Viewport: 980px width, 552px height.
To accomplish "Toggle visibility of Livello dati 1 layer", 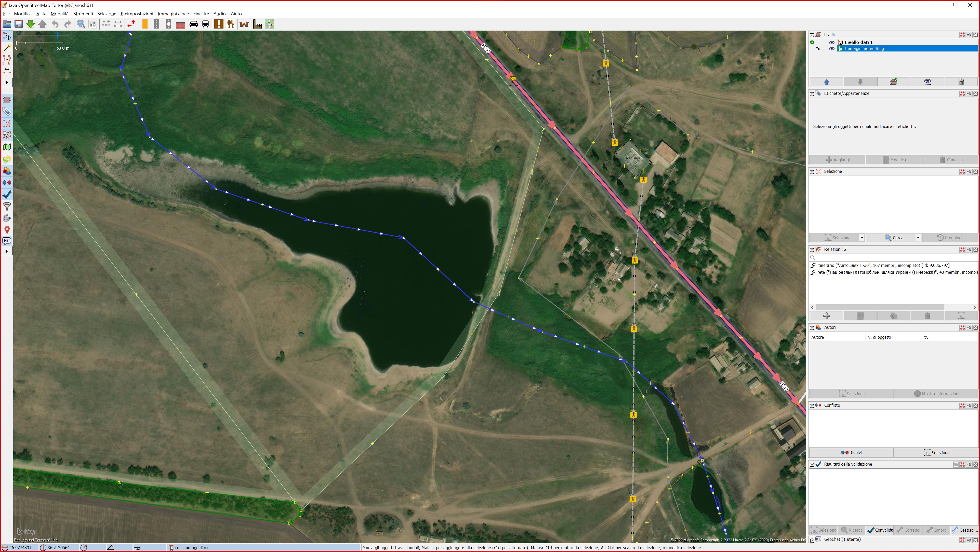I will (x=832, y=42).
